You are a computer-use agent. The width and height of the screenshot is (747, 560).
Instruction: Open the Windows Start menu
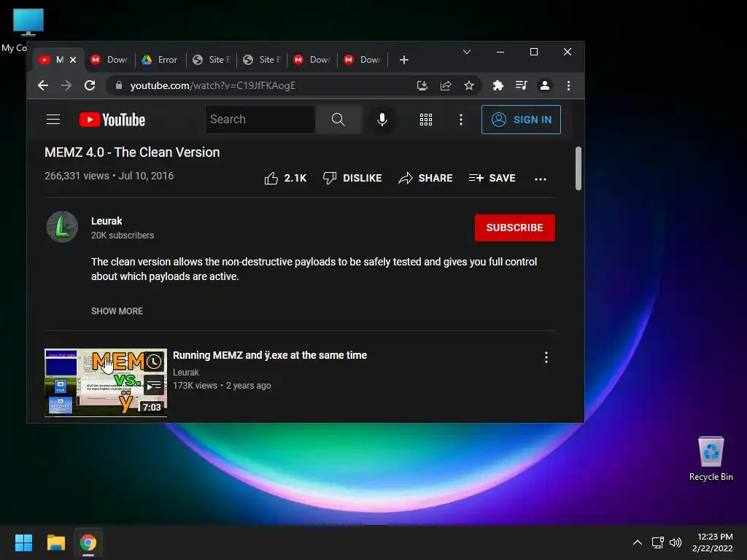23,542
